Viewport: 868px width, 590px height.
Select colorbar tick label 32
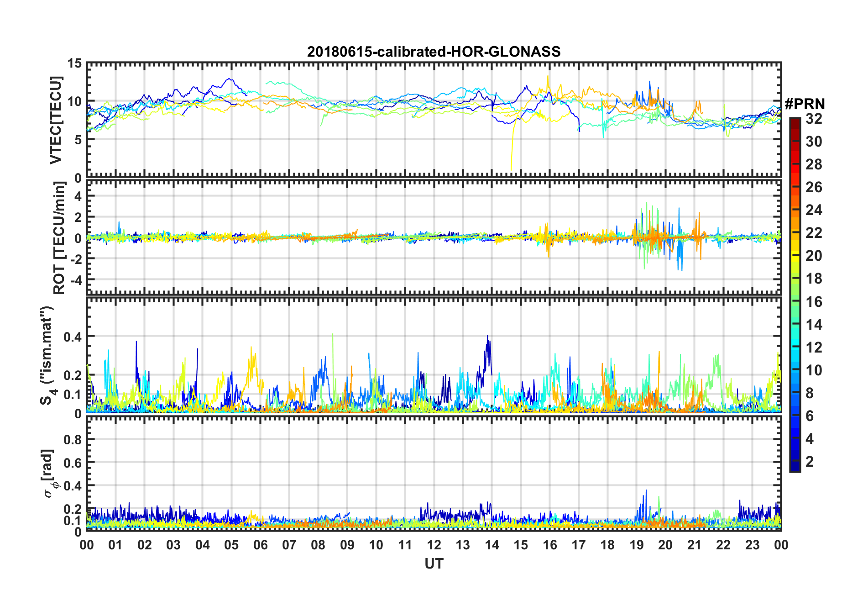click(814, 119)
